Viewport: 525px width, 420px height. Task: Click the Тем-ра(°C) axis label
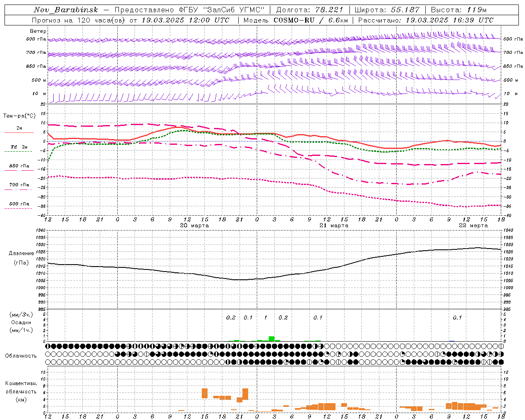[19, 116]
